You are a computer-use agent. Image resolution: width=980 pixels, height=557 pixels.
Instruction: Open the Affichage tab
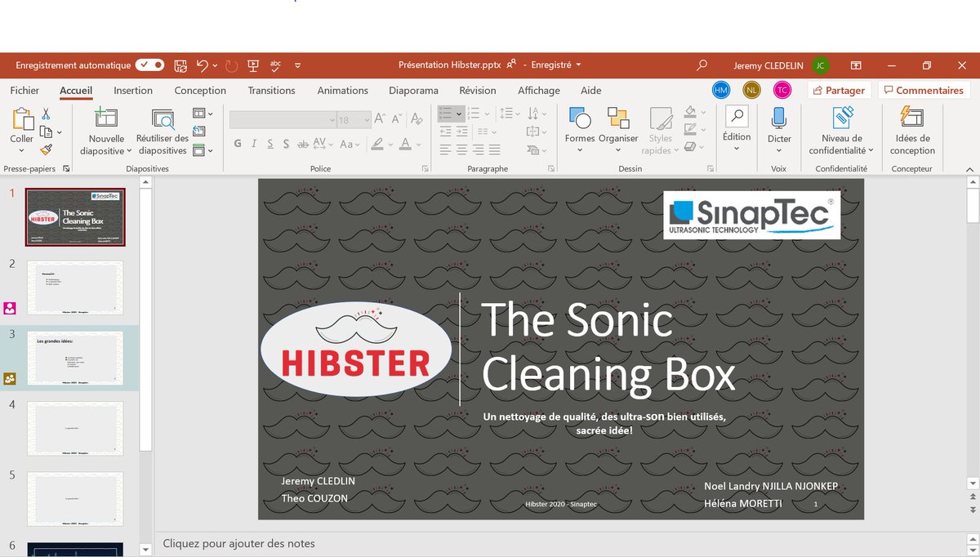(x=539, y=91)
